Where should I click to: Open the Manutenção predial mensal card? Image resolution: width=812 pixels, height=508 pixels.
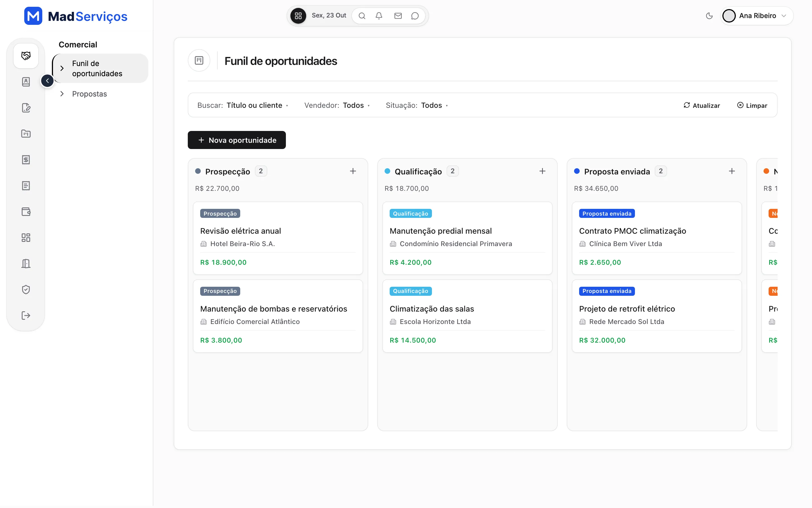[x=467, y=238]
